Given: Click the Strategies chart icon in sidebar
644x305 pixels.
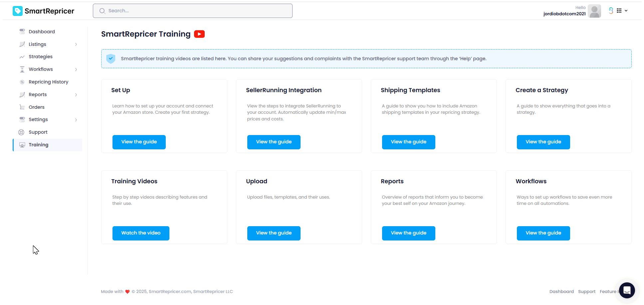Looking at the screenshot, I should pos(22,57).
